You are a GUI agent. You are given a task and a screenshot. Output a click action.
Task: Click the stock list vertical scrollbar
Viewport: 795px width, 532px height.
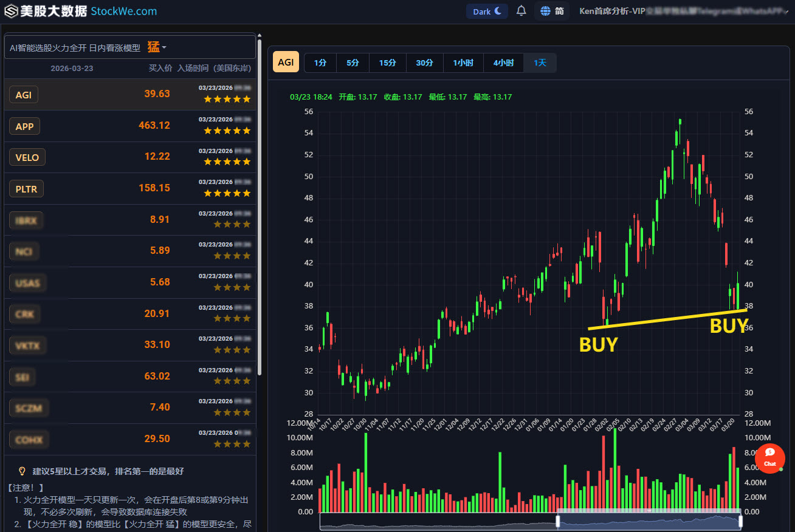pos(260,206)
